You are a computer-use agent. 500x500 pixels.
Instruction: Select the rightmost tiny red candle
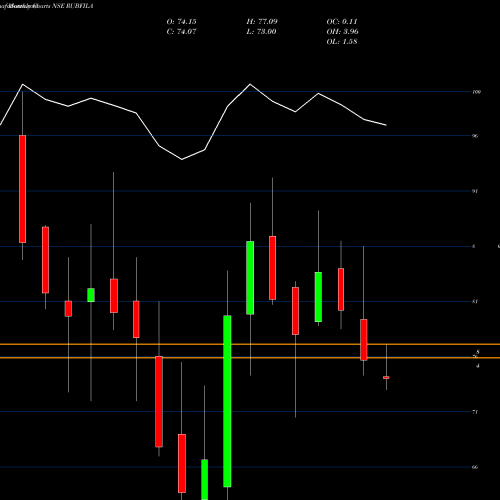click(386, 378)
